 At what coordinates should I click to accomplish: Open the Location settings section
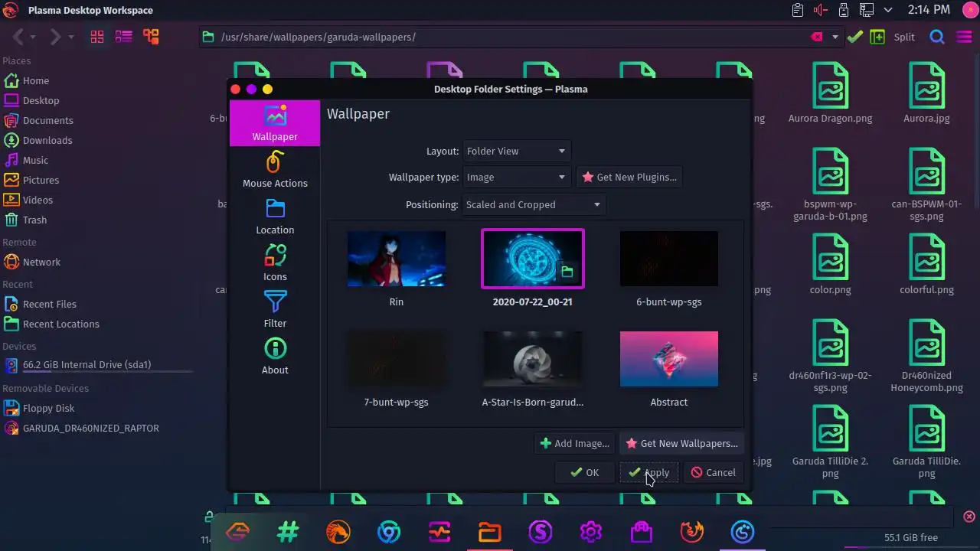click(275, 217)
